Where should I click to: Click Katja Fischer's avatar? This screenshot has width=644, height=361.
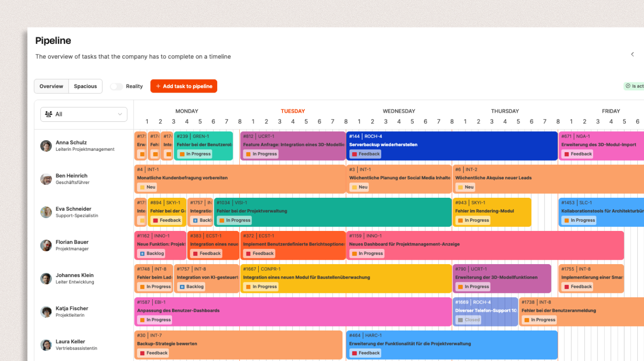[46, 312]
